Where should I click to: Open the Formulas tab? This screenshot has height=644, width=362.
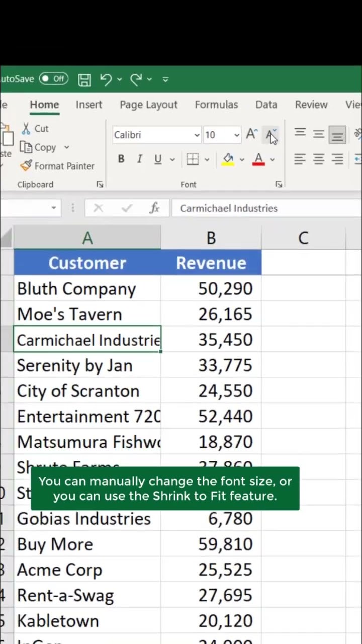click(216, 105)
